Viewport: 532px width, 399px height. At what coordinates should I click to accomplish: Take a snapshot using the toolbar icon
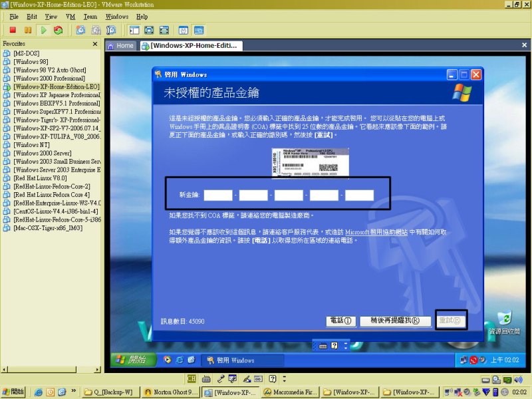80,30
